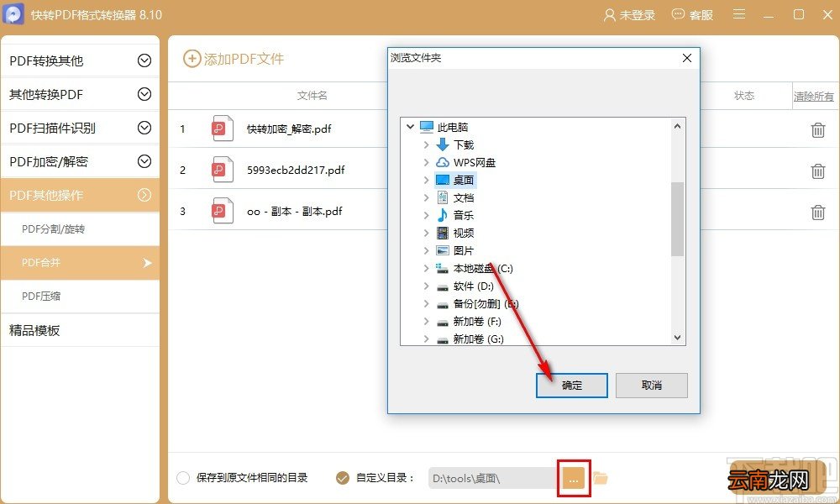Image resolution: width=840 pixels, height=504 pixels.
Task: Click the 音乐 music note icon
Action: pyautogui.click(x=443, y=215)
